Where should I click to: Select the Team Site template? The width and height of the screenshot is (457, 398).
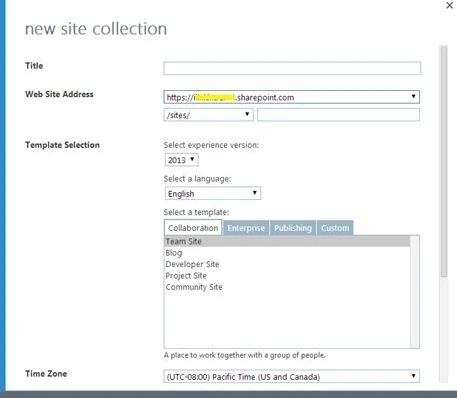click(x=287, y=241)
